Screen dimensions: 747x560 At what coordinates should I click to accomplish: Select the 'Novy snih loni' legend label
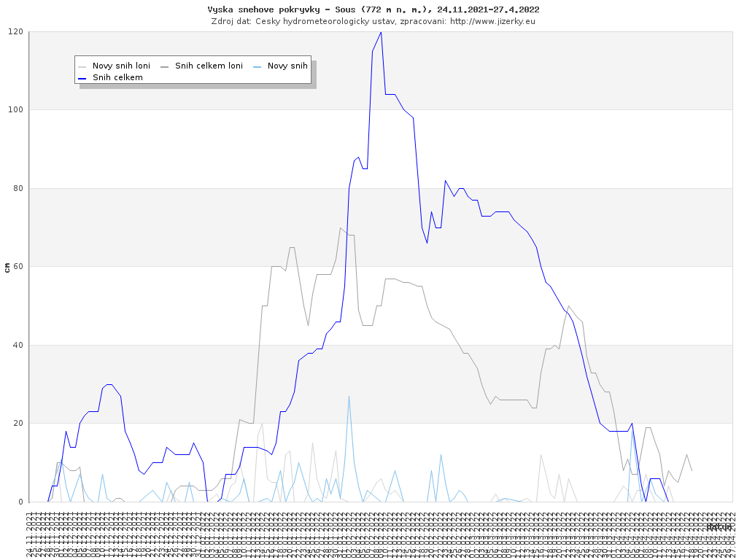pyautogui.click(x=121, y=66)
